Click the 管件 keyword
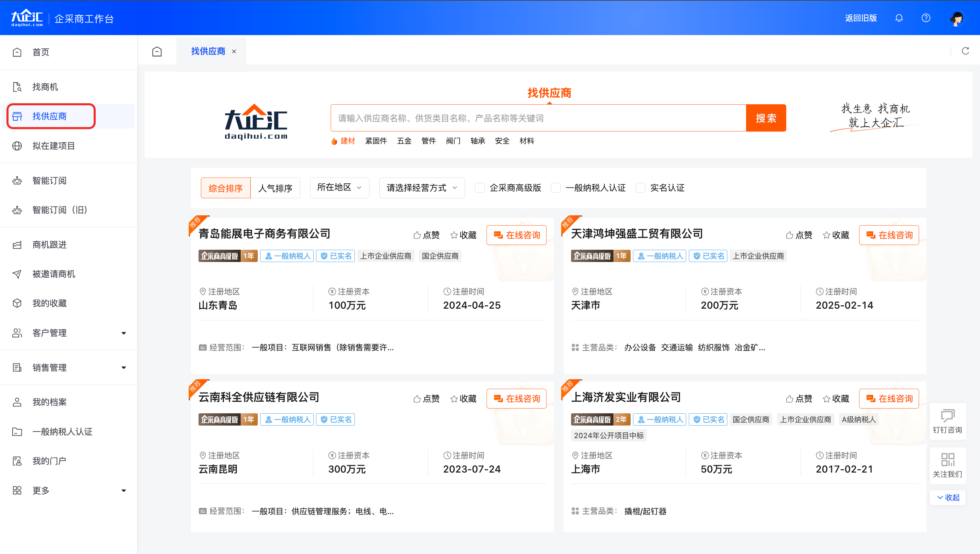 tap(428, 141)
